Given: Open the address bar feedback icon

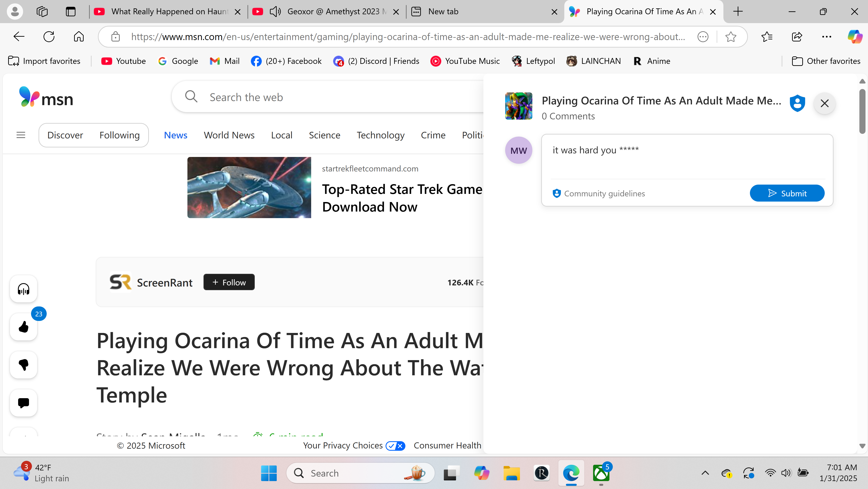Looking at the screenshot, I should (703, 36).
